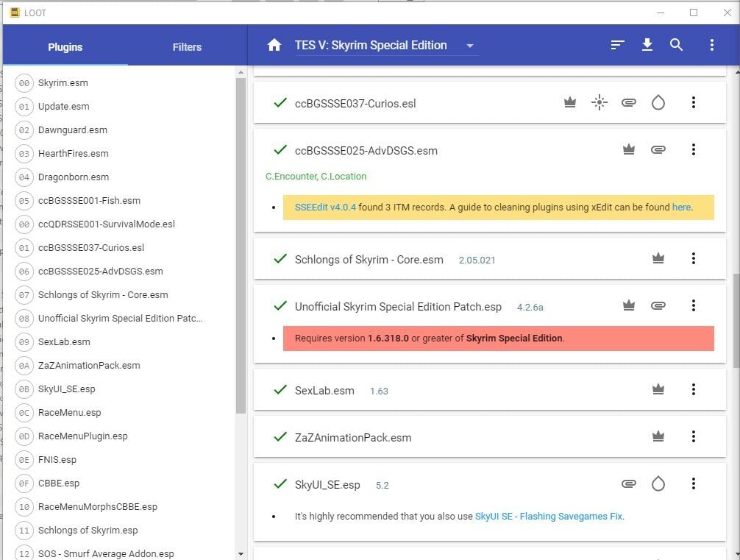
Task: Click paperclip icon on Unofficial Skyrim Special Edition Patch card
Action: [x=658, y=305]
